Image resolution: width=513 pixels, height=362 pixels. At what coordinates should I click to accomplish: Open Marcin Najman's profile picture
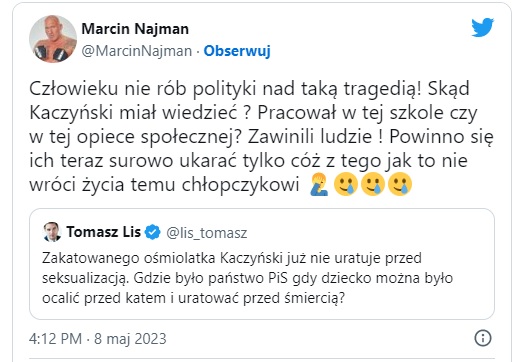click(53, 39)
